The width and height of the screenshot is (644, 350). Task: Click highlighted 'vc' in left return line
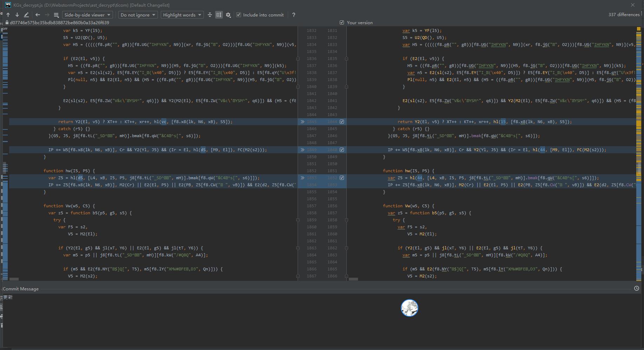click(164, 122)
